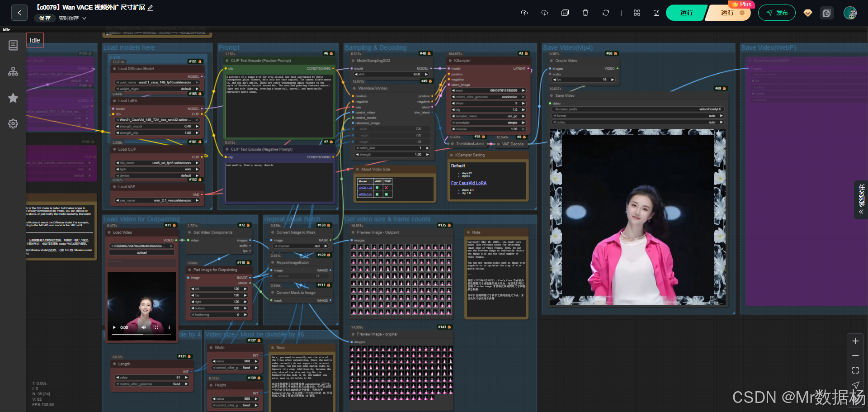
Task: Seek using the Load Video progress bar
Action: (x=141, y=335)
